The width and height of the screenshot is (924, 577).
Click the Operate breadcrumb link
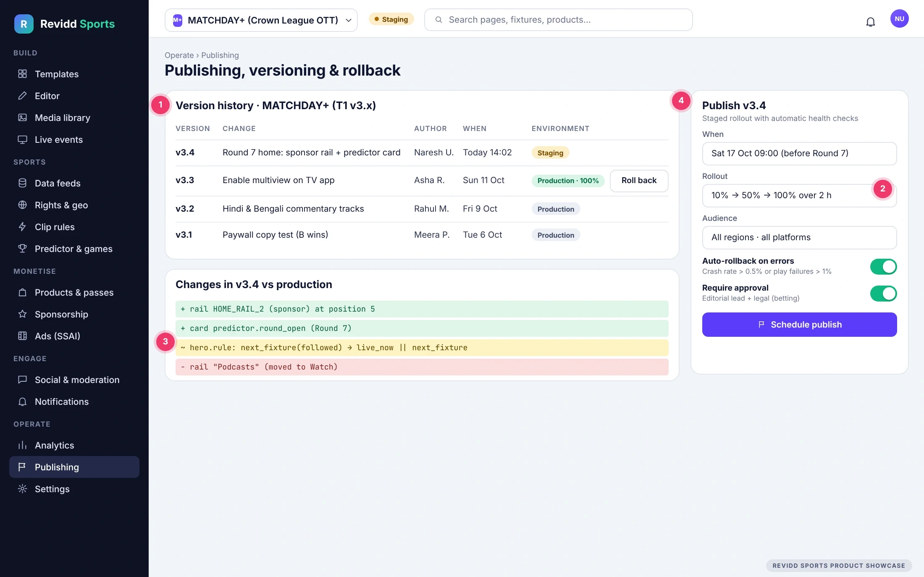[179, 55]
